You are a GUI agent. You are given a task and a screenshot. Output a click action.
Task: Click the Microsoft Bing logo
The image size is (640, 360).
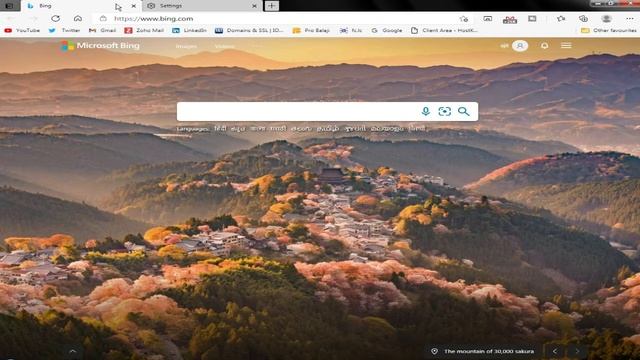[100, 46]
